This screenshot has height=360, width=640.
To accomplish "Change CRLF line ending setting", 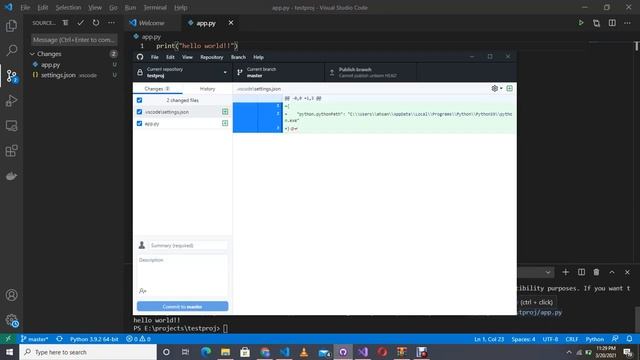I will click(571, 339).
